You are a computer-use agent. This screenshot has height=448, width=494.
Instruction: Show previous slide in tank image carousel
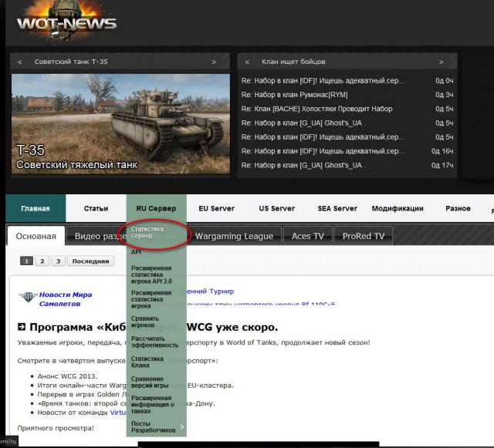pyautogui.click(x=20, y=62)
